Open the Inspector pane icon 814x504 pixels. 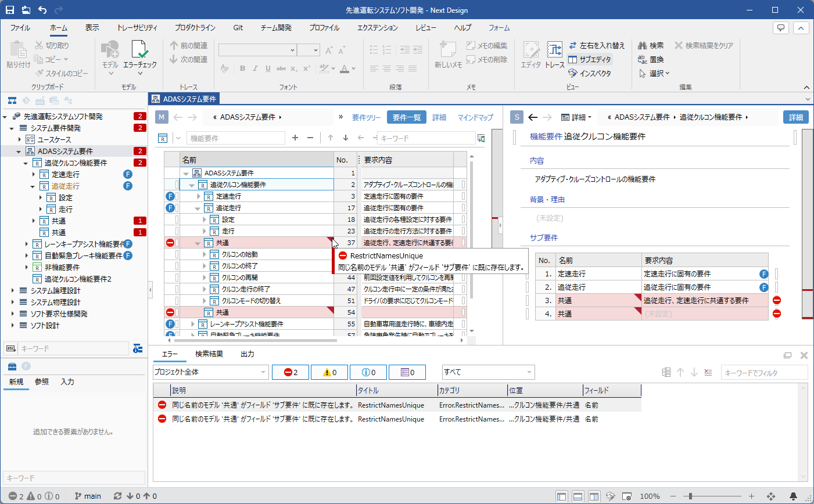(x=573, y=73)
